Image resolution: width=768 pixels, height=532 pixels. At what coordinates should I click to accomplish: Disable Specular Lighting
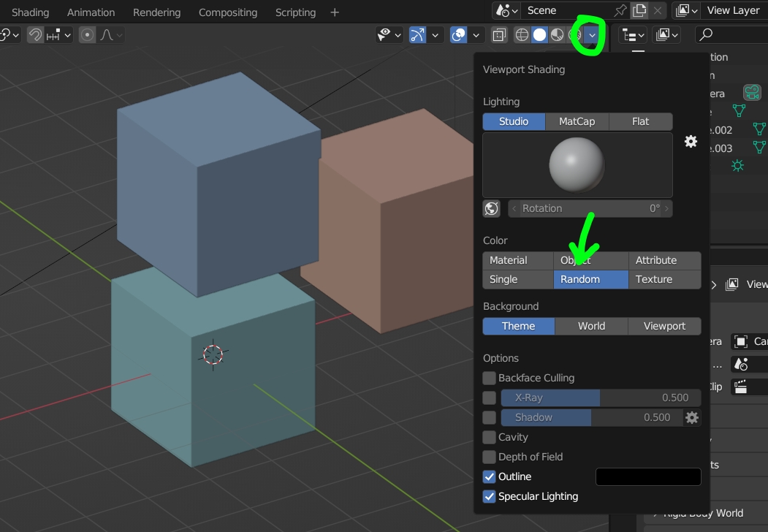tap(488, 496)
